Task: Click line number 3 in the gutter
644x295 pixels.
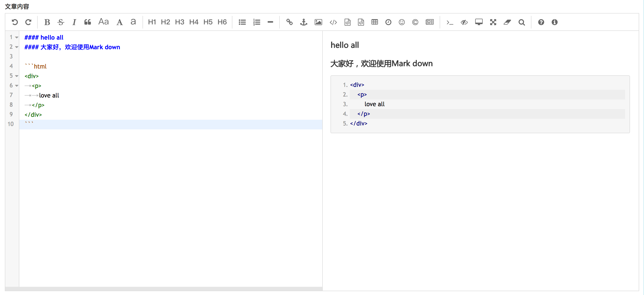Action: [11, 56]
